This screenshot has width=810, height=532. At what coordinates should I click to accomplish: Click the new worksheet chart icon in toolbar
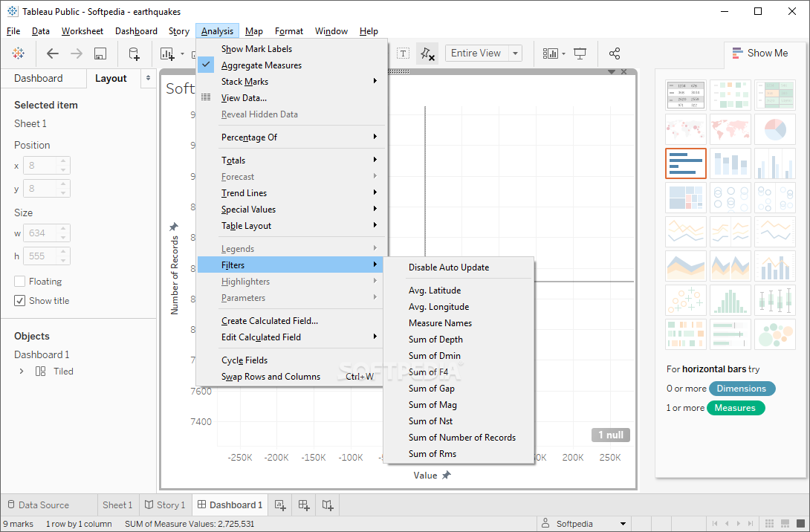click(167, 53)
